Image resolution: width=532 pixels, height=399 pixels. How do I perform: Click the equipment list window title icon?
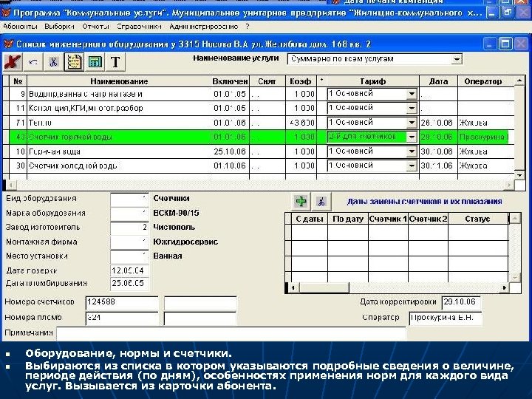click(x=8, y=44)
